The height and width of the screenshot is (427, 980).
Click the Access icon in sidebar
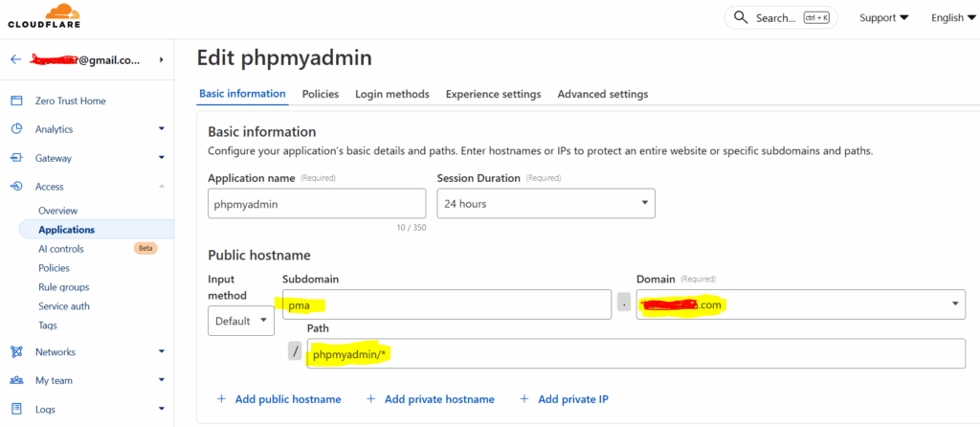17,187
